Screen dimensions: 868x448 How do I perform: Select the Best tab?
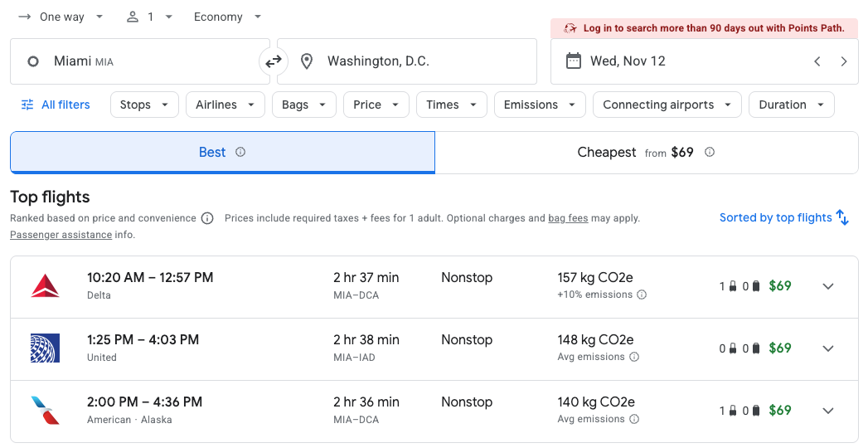222,153
